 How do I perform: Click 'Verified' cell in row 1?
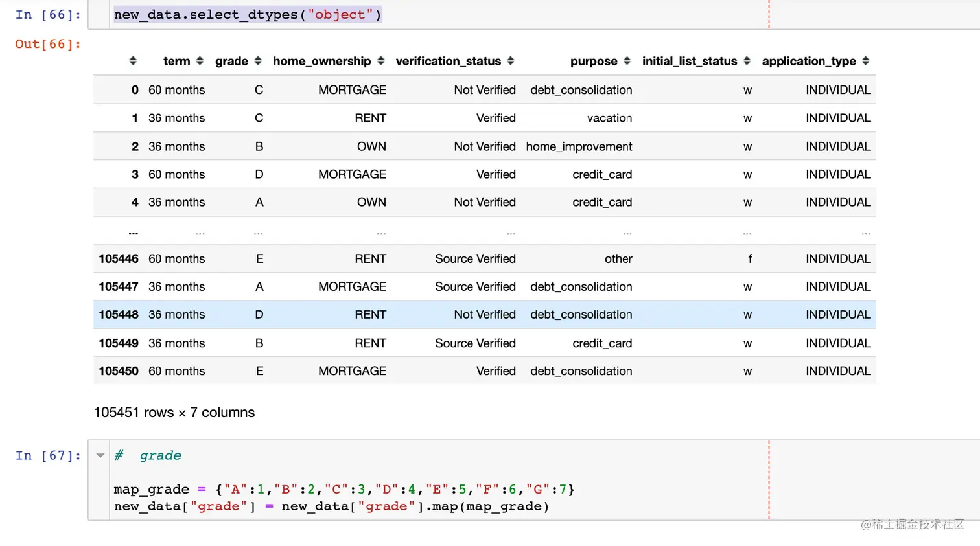pos(496,118)
